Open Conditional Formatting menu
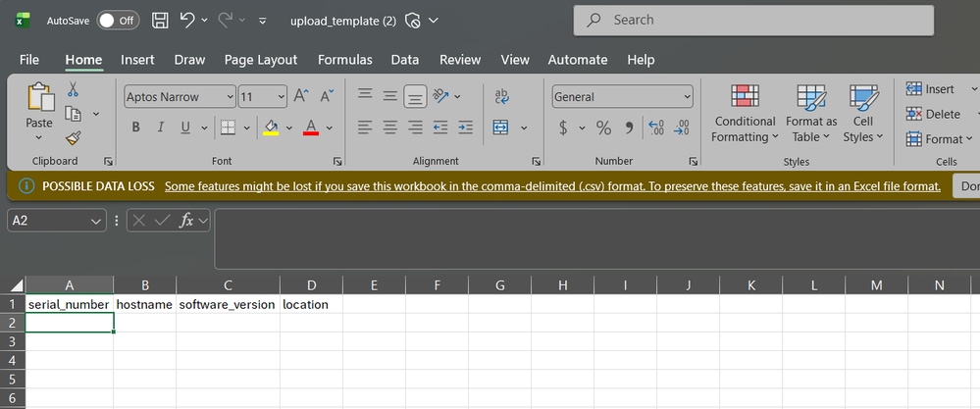This screenshot has height=409, width=980. point(745,113)
